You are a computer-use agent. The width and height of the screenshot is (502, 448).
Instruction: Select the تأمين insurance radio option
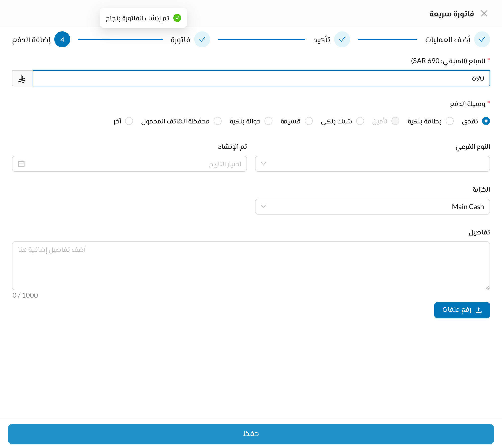(x=395, y=121)
